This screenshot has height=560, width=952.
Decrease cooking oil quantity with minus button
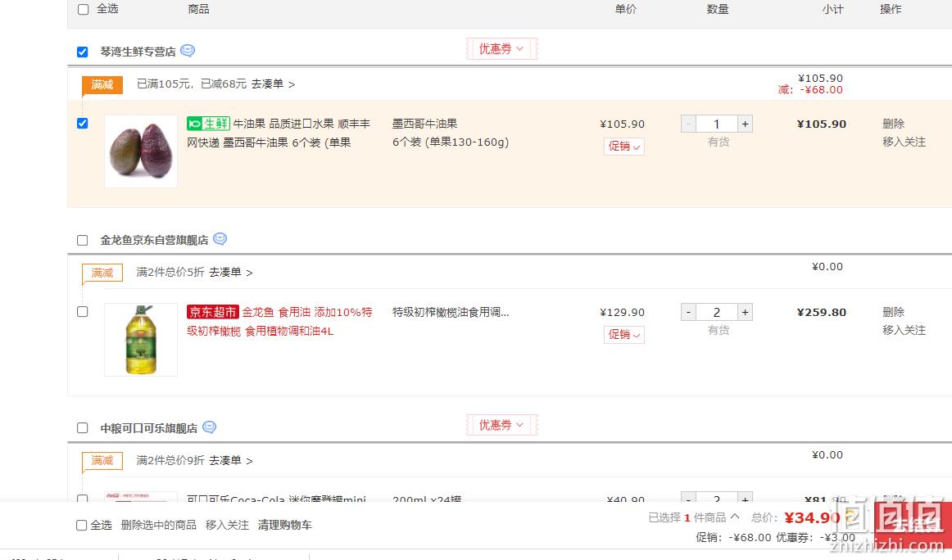coord(688,312)
